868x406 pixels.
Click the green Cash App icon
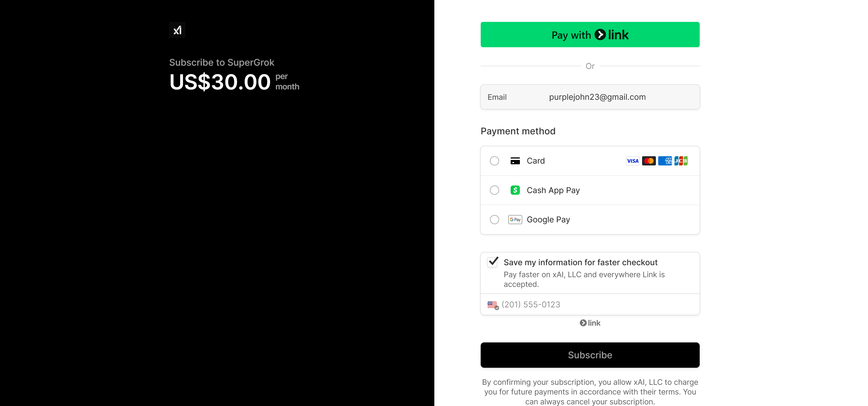coord(515,190)
